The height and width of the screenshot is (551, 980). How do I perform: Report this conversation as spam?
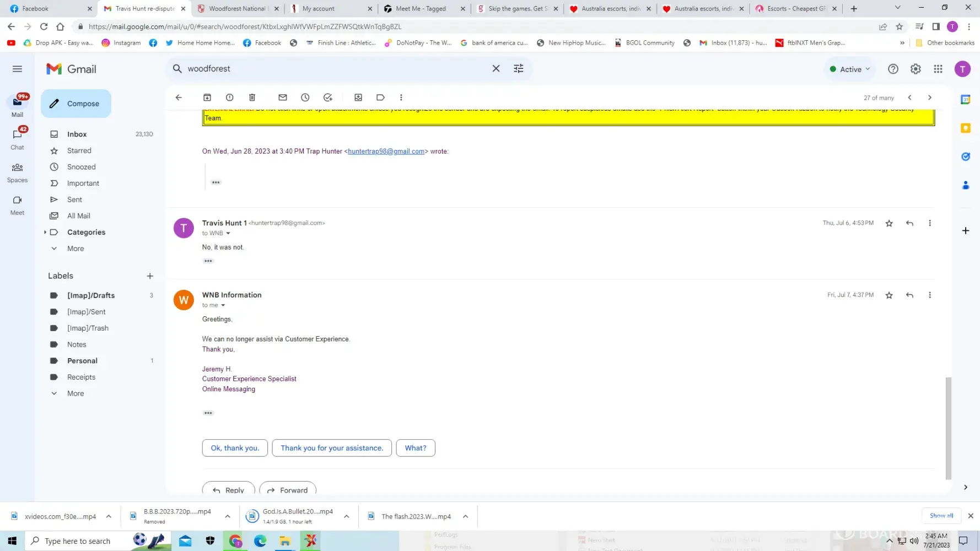230,98
